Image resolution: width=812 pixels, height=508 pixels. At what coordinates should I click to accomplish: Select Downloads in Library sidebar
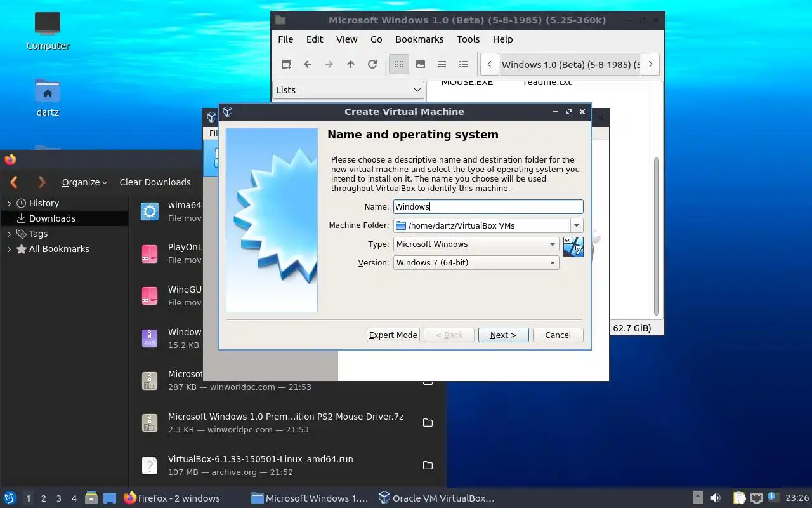tap(64, 218)
